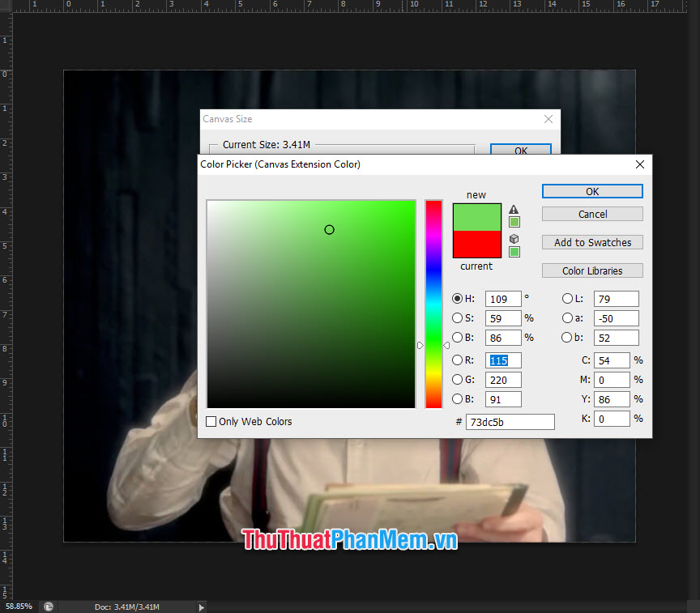This screenshot has height=613, width=700.
Task: Select the H radio button
Action: click(x=457, y=299)
